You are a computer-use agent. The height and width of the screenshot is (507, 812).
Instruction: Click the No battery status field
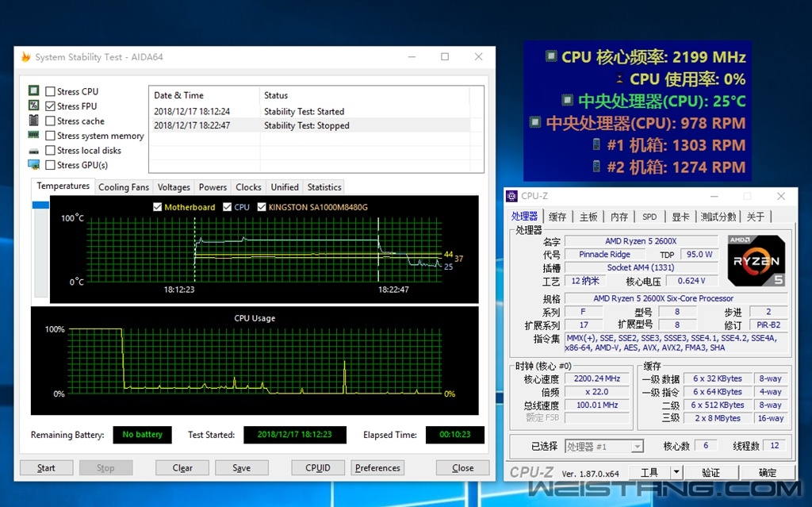[143, 435]
